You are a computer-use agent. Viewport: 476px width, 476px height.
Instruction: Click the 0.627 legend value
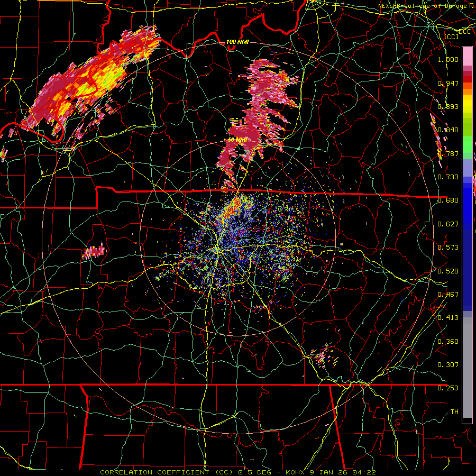click(448, 224)
